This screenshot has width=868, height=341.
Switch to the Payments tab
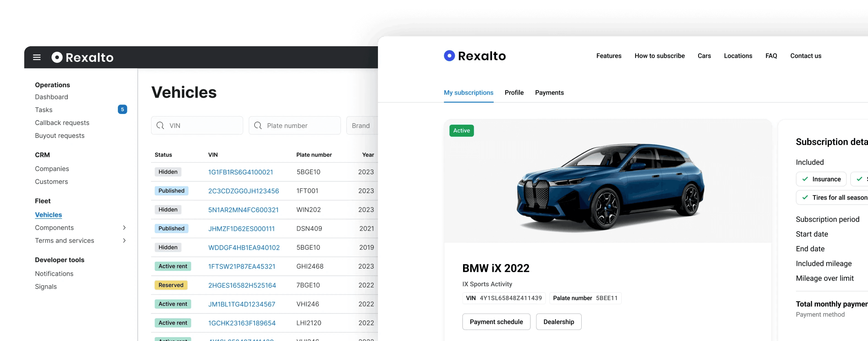coord(549,92)
